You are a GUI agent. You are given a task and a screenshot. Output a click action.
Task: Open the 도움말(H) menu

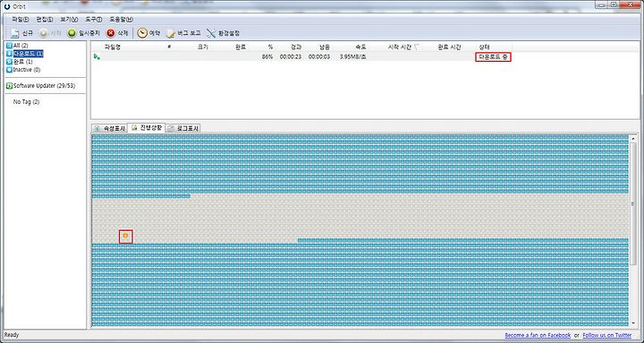click(x=121, y=20)
